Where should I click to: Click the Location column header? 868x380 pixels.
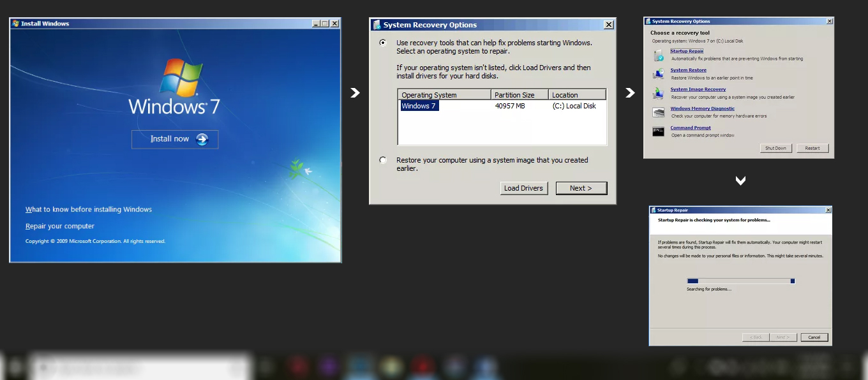577,95
